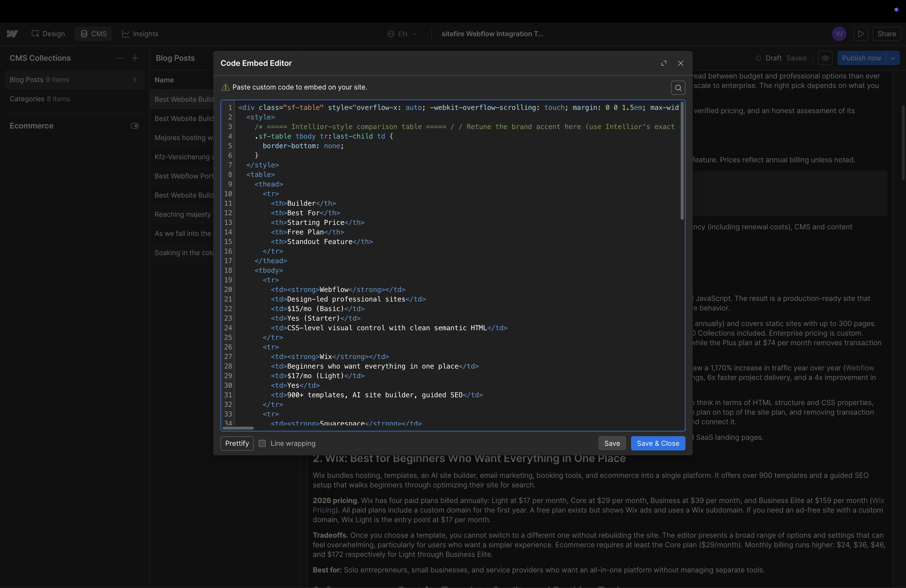This screenshot has width=906, height=588.
Task: Click the Draft status indicator
Action: [x=768, y=58]
